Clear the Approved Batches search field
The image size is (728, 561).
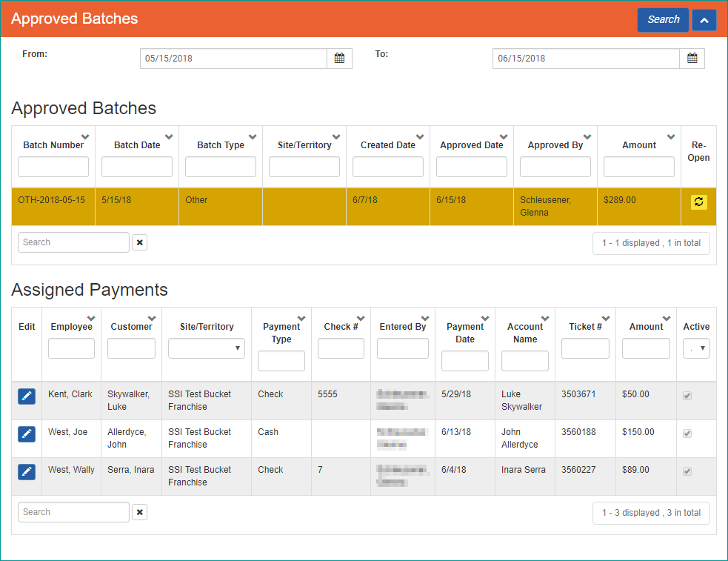(139, 242)
